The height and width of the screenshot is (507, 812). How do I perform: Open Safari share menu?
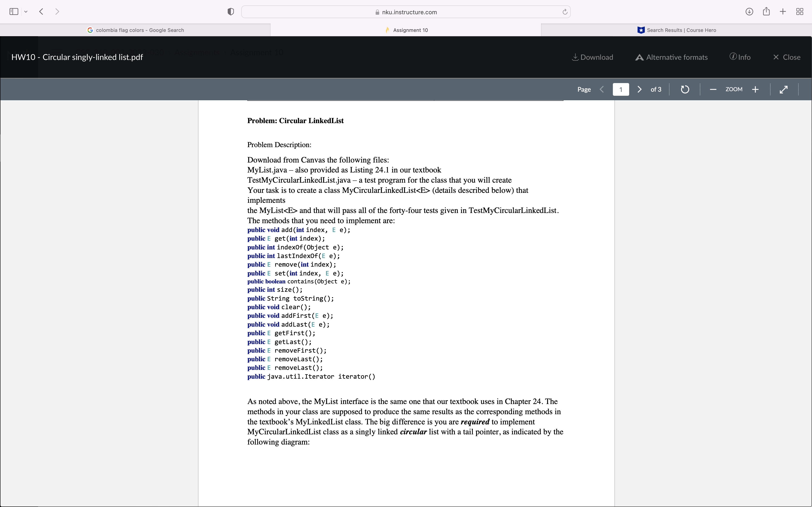766,12
